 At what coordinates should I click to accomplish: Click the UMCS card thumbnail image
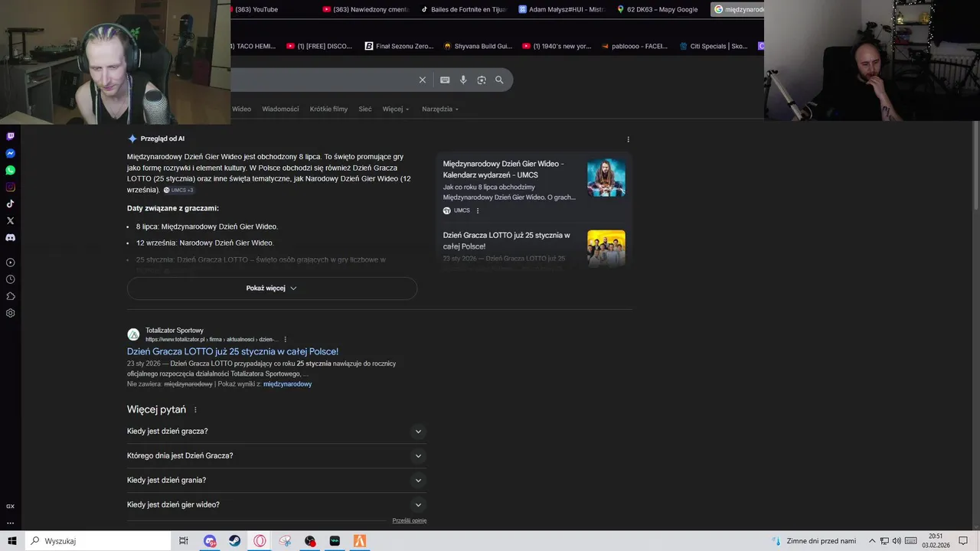[x=606, y=178]
